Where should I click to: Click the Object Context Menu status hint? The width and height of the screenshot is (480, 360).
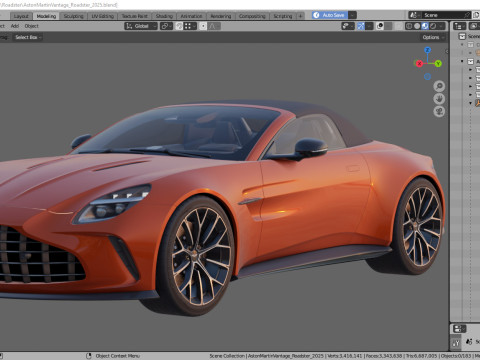117,356
